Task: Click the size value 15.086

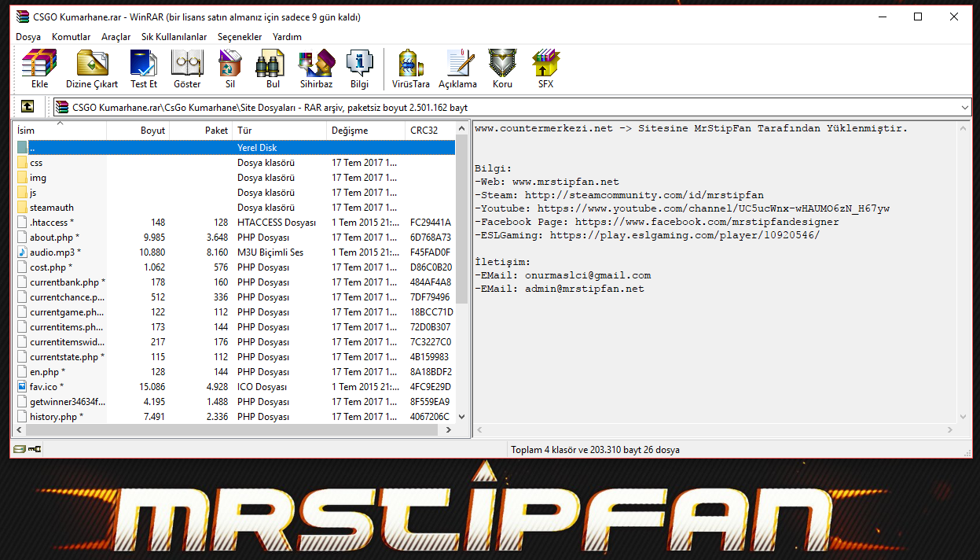Action: click(x=152, y=387)
